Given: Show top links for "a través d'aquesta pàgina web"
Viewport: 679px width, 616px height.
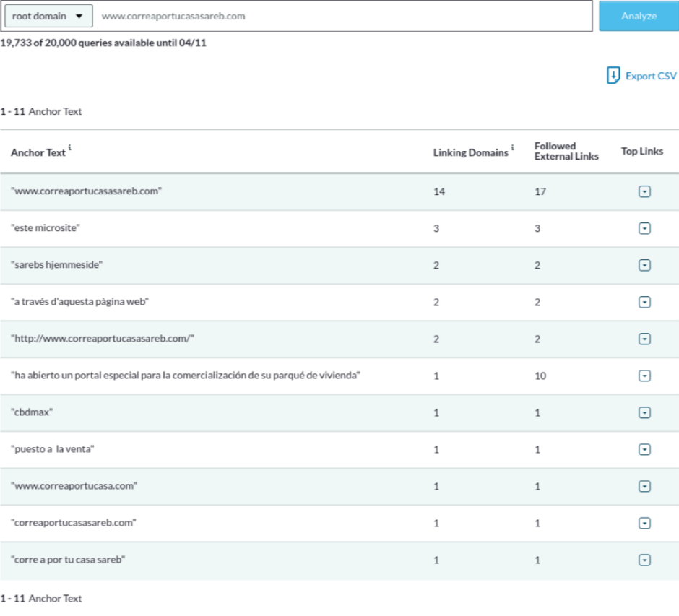Looking at the screenshot, I should point(645,302).
